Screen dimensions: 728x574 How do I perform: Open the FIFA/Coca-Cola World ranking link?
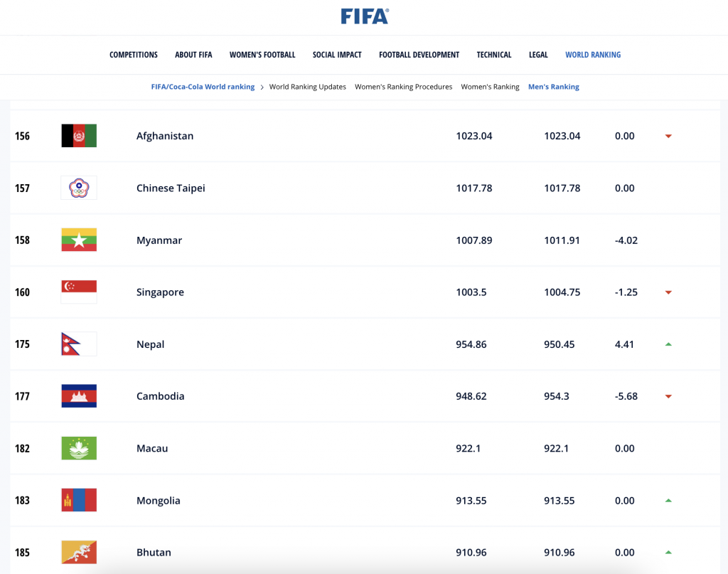click(203, 87)
